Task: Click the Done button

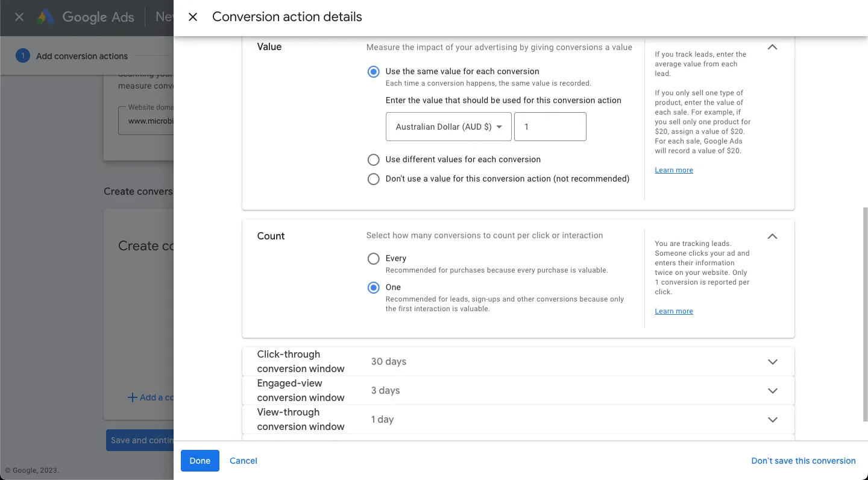Action: [200, 460]
